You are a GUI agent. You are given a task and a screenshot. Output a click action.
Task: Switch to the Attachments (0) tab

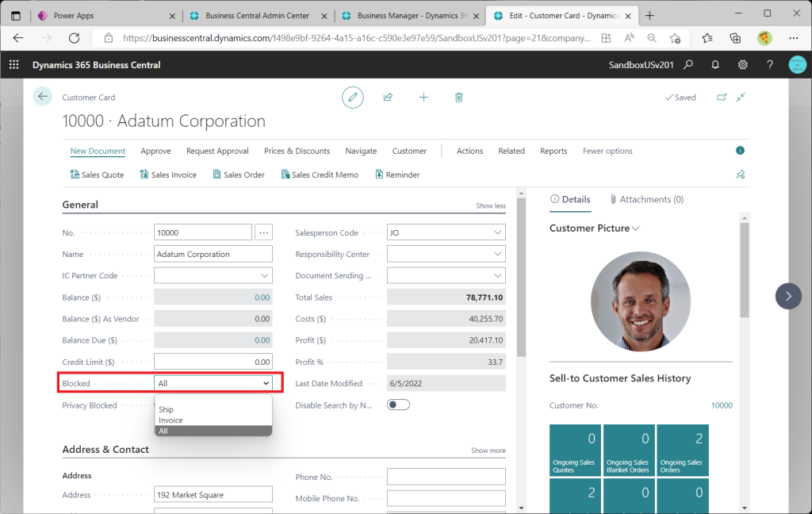pos(646,199)
